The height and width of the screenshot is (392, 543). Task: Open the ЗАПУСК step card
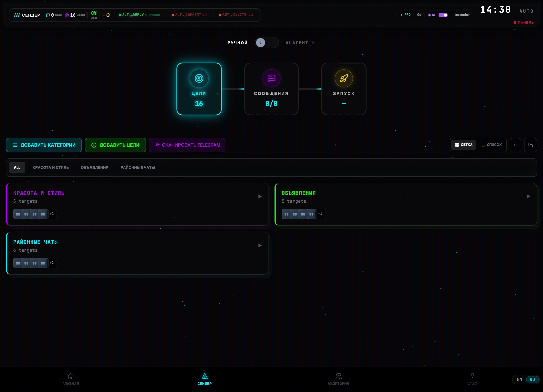(344, 89)
